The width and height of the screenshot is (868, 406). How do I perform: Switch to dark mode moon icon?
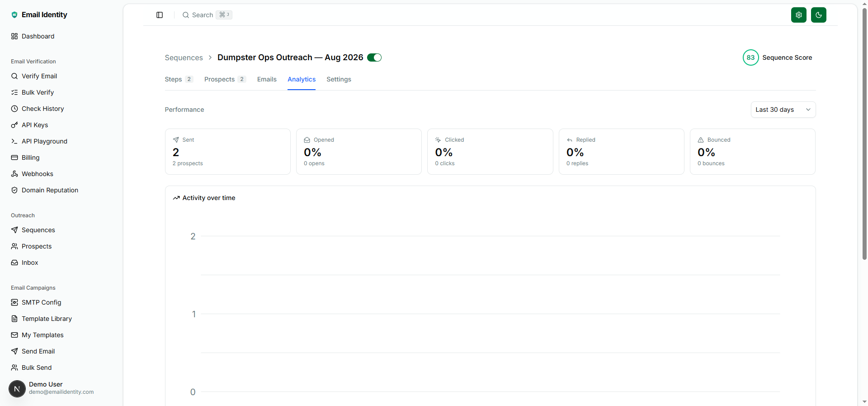point(819,15)
